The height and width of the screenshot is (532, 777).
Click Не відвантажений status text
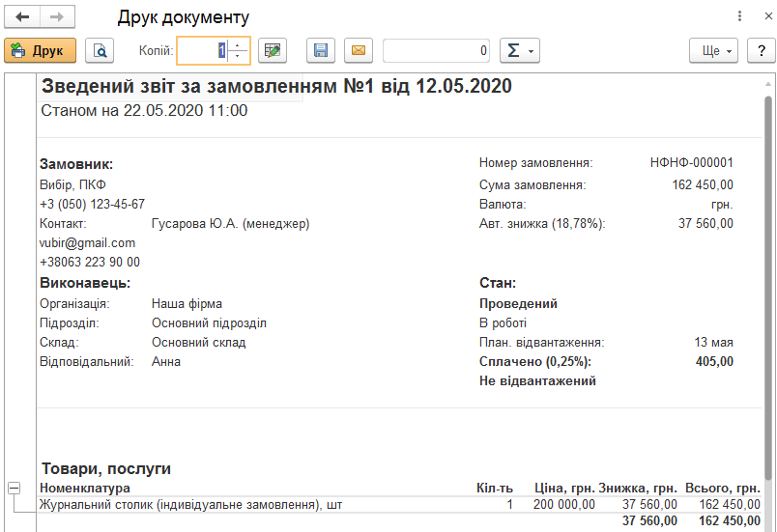[537, 381]
